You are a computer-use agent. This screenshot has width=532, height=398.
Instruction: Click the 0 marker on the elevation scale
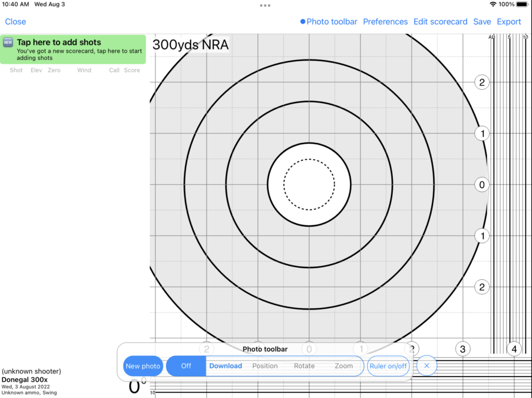(x=482, y=185)
